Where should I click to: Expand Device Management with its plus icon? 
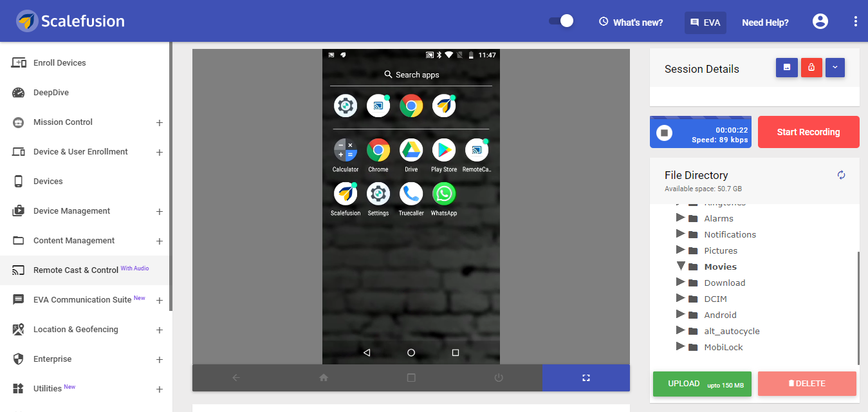[160, 212]
